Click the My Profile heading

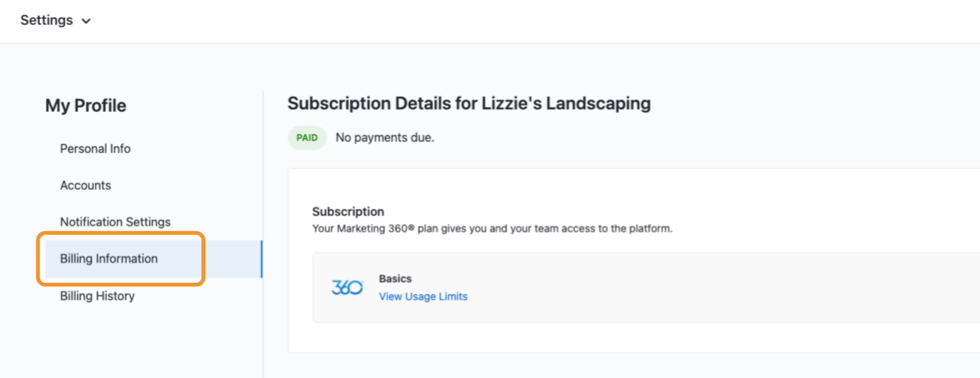86,105
